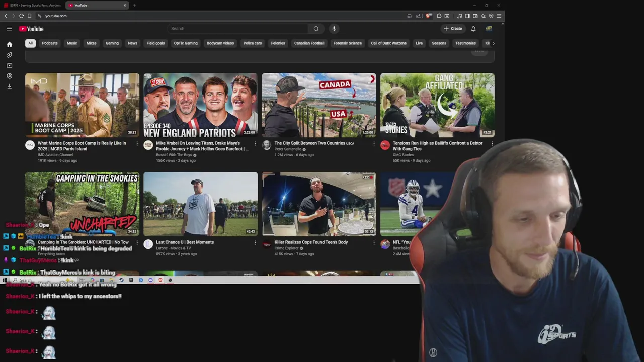Open options for Tensions Run High video

coord(492,144)
